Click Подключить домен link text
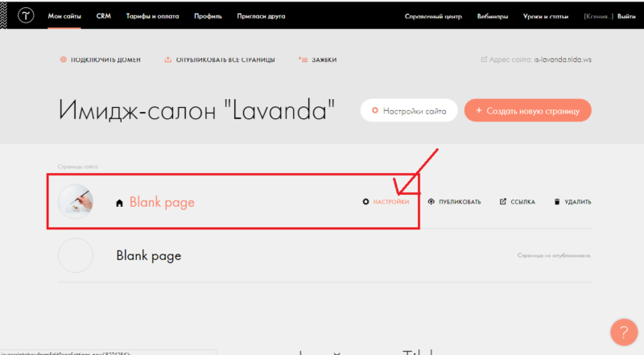The width and height of the screenshot is (644, 355). pos(105,60)
